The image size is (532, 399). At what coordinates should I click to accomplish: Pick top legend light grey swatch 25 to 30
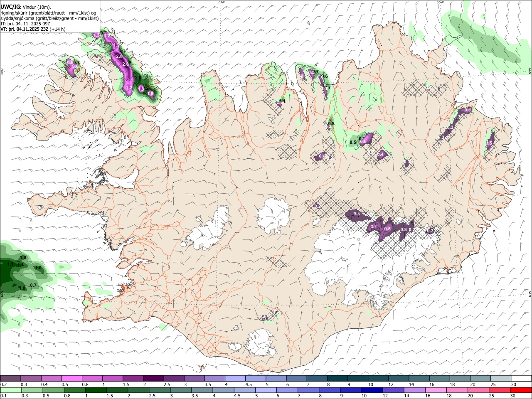501,378
